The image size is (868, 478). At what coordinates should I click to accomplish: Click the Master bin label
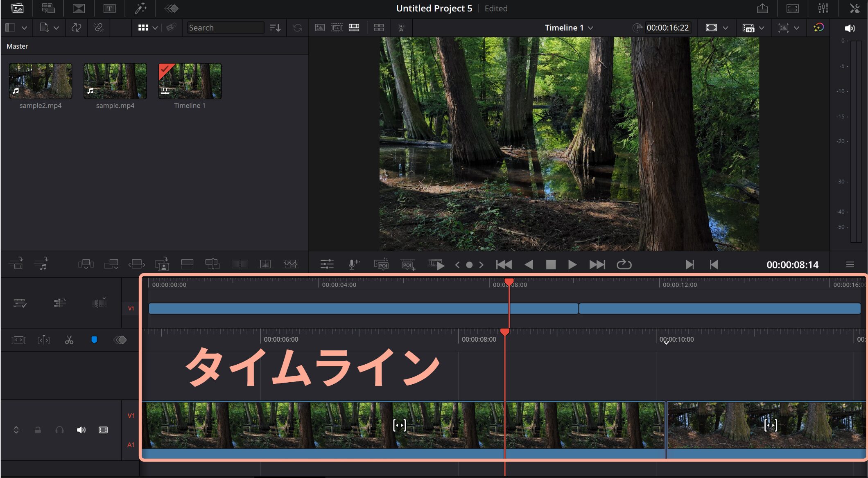point(17,46)
